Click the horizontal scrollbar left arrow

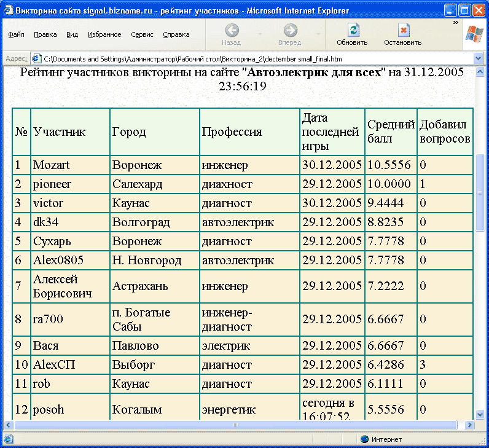[8, 425]
